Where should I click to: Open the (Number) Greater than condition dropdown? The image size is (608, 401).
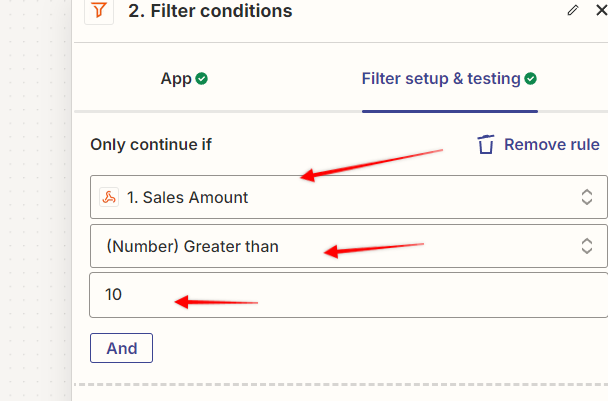click(349, 246)
